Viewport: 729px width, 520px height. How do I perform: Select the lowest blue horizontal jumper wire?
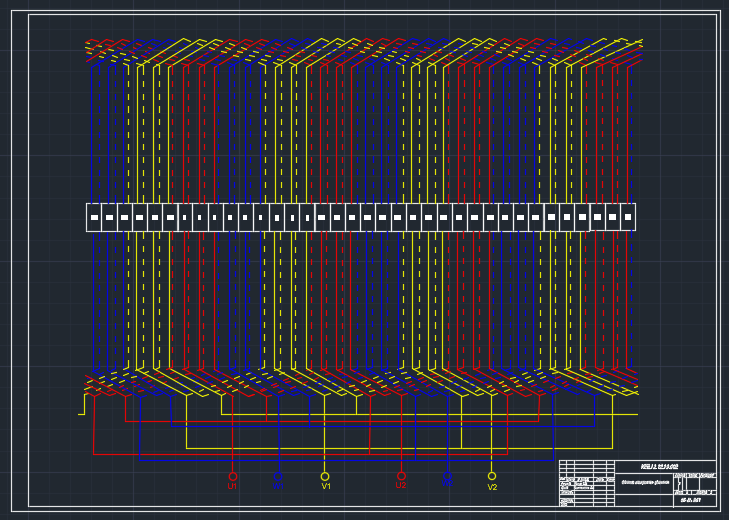click(x=350, y=460)
